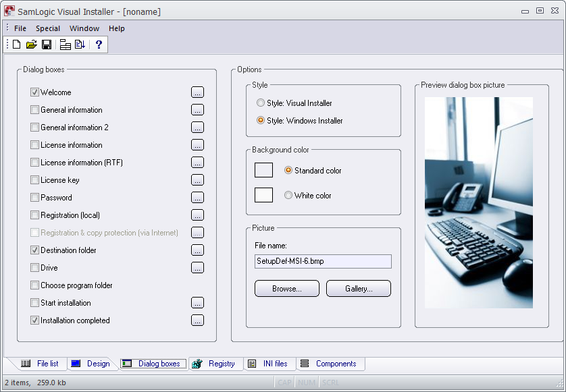Screen dimensions: 566x392
Task: Select the Standard color radio button
Action: point(288,170)
